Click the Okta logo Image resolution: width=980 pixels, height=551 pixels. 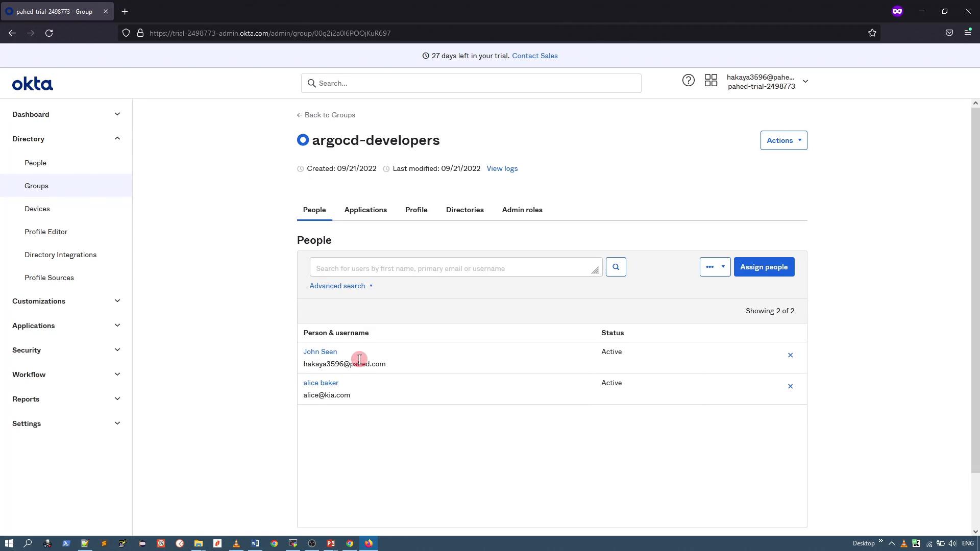[33, 84]
